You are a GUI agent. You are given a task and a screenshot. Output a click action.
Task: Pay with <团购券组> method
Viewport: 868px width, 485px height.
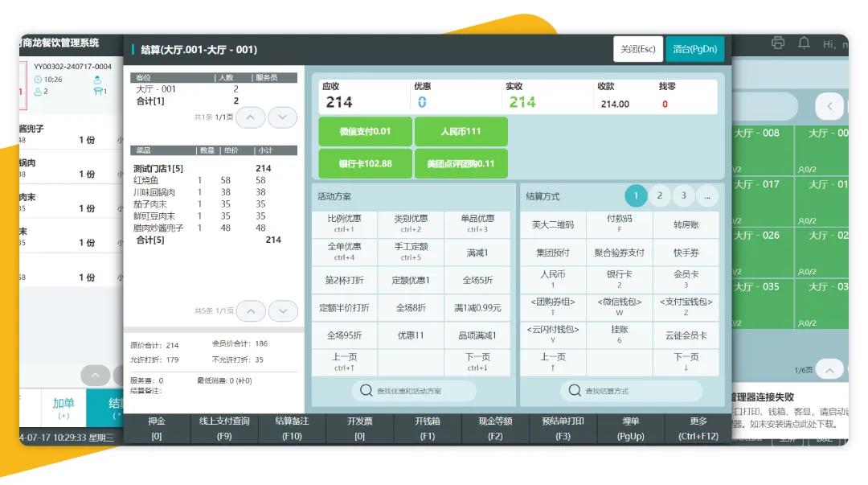(x=553, y=307)
